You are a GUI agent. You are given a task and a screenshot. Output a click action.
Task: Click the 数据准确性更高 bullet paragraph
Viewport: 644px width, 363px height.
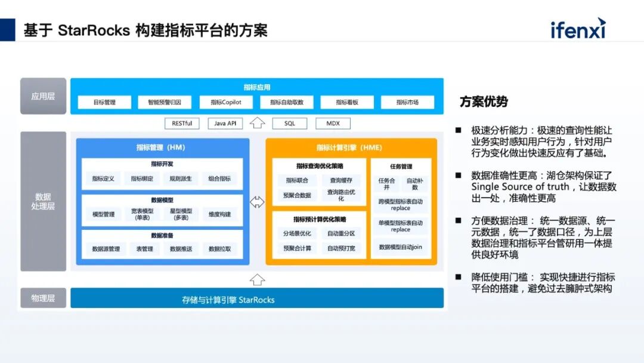544,187
